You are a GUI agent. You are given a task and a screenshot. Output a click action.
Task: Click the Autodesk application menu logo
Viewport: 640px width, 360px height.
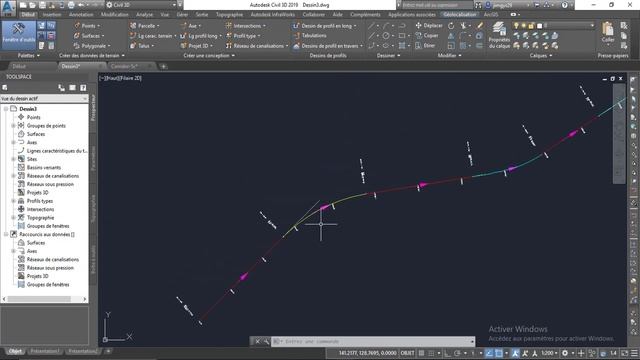click(8, 8)
